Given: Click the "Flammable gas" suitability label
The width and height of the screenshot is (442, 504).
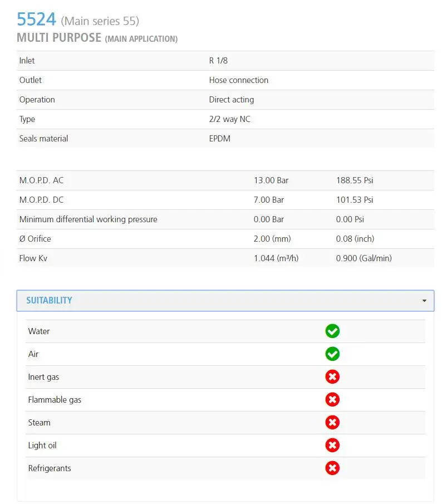Looking at the screenshot, I should 55,400.
